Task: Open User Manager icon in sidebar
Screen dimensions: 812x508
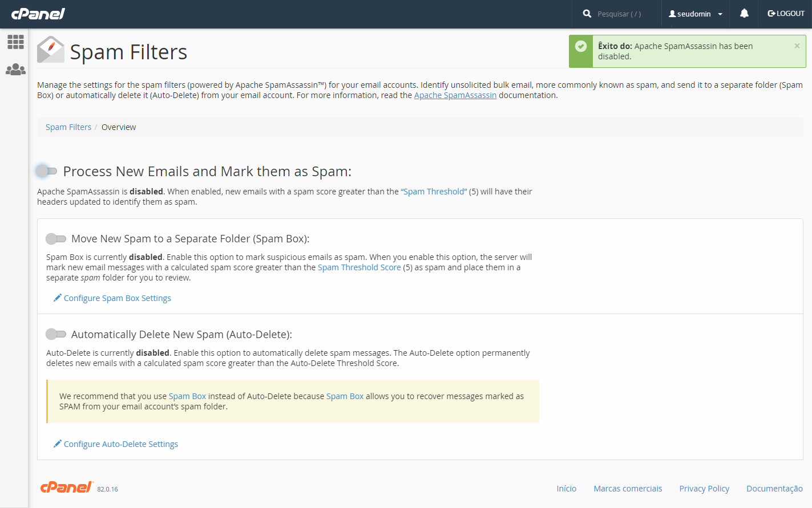Action: tap(15, 70)
